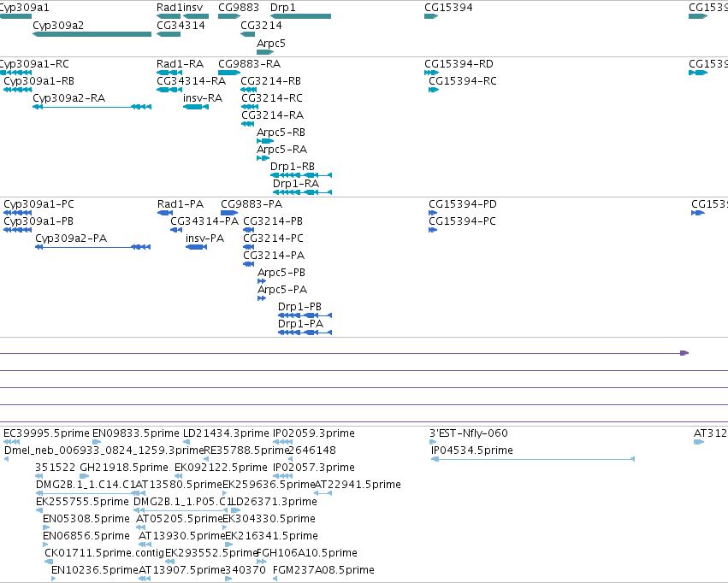Click the EN10236.5prime EST label
Screen dimensions: 728x583
[95, 569]
